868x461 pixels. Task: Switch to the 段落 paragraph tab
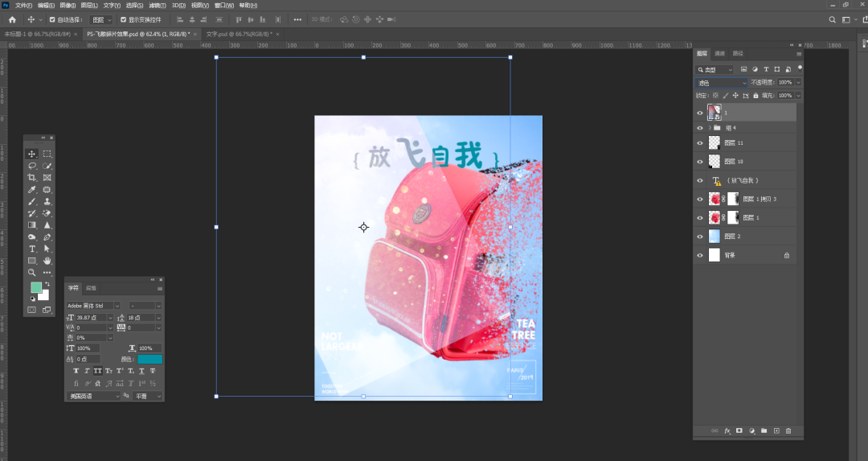tap(92, 288)
